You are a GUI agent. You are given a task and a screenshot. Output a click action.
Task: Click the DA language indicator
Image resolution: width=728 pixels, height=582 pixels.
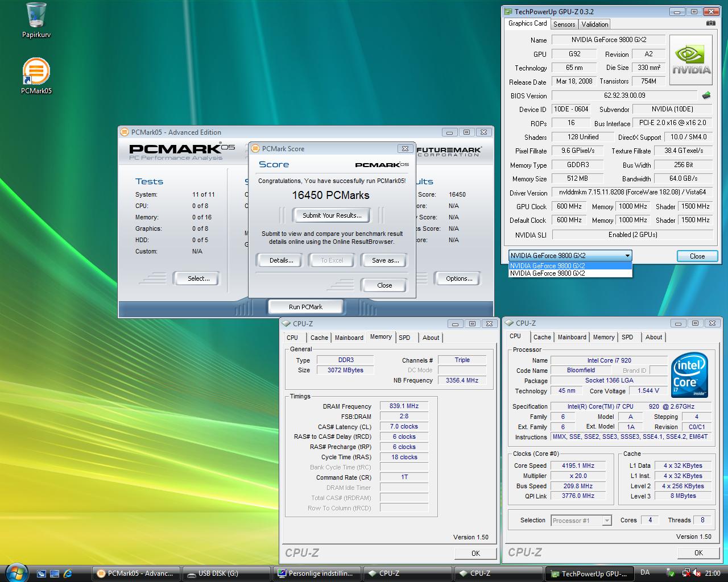645,572
